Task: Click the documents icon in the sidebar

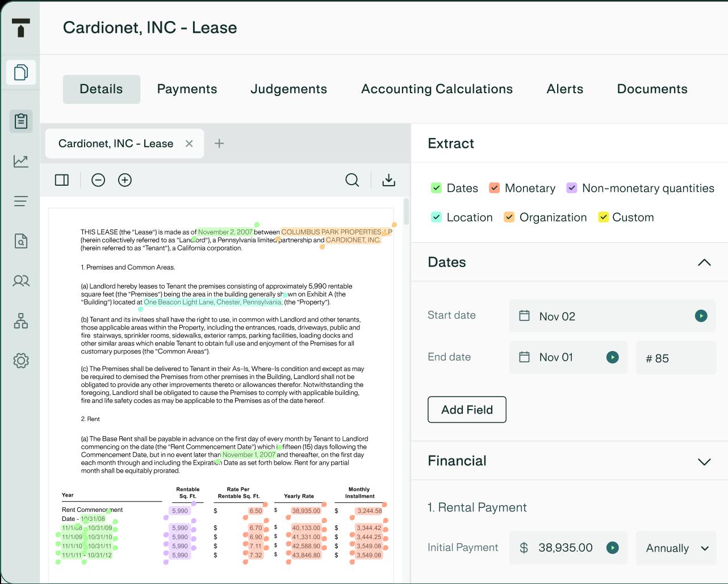Action: [21, 73]
